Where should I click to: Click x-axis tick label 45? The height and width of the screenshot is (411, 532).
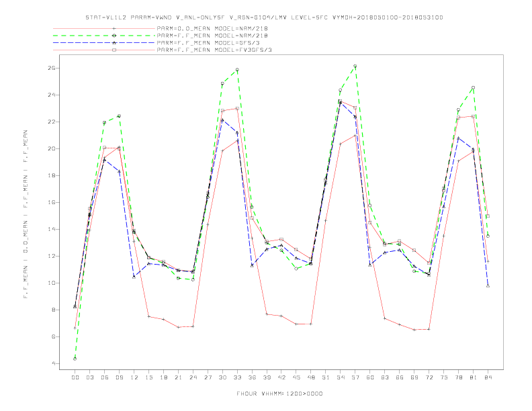click(296, 377)
